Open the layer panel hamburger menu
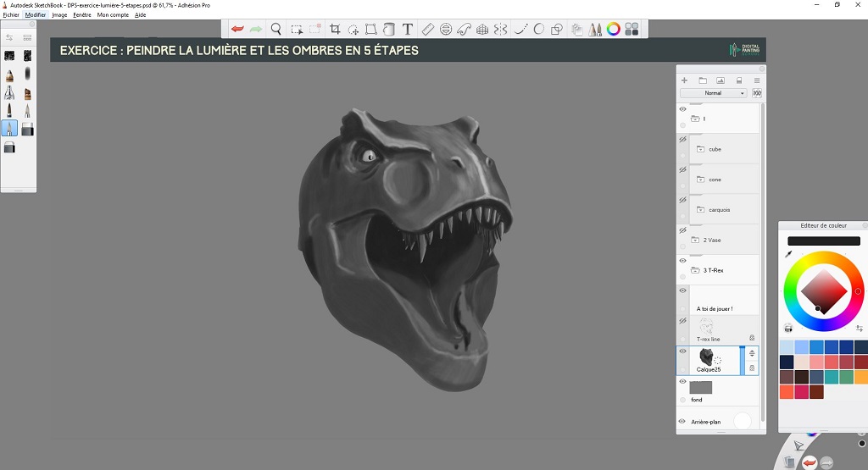The height and width of the screenshot is (470, 868). pyautogui.click(x=756, y=80)
